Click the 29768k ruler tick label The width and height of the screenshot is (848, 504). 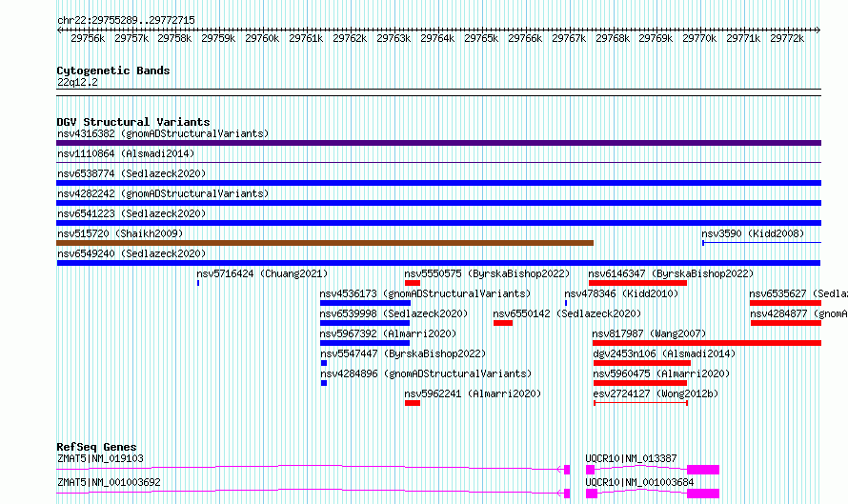(x=613, y=38)
